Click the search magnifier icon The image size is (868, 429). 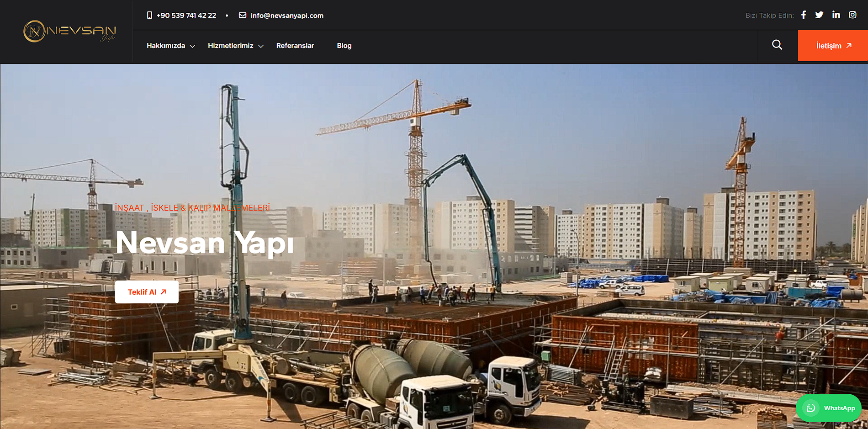tap(777, 45)
